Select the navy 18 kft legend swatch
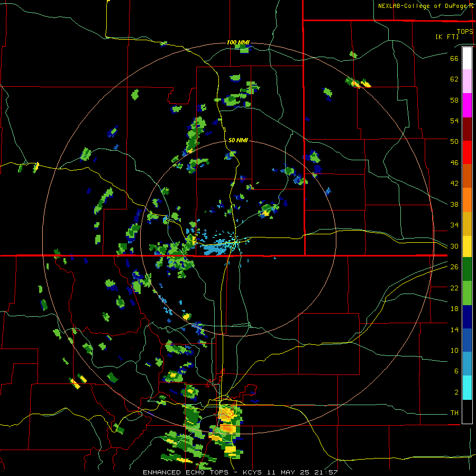 (x=467, y=317)
